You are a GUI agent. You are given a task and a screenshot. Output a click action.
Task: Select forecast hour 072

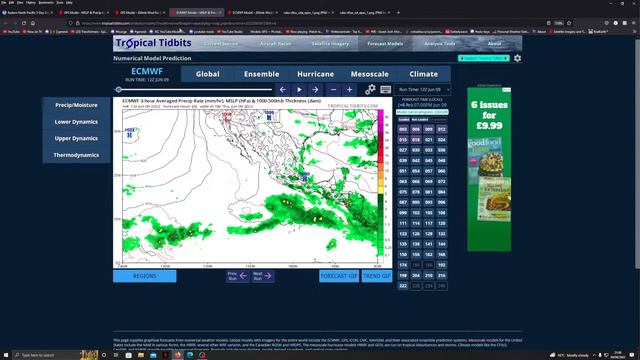441,181
